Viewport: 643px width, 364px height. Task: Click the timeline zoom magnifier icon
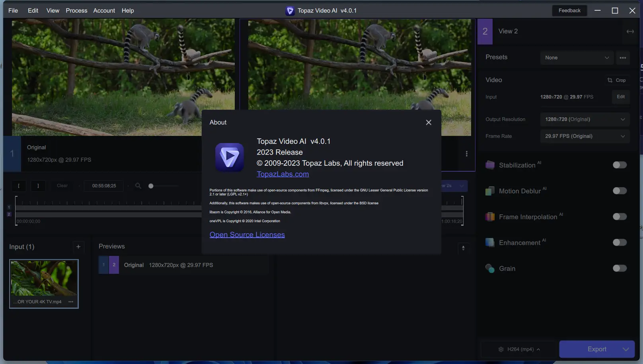coord(138,186)
